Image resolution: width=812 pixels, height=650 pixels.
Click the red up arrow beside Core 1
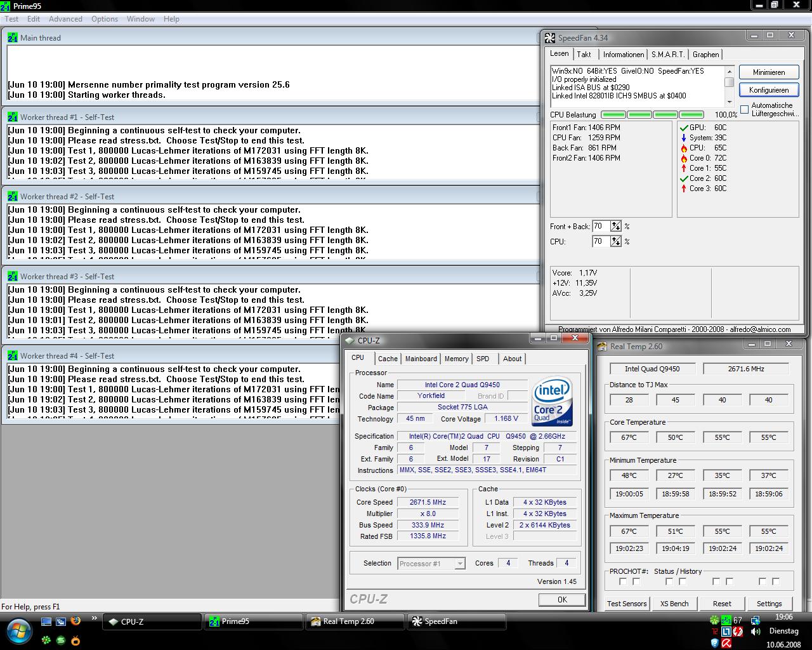(684, 168)
